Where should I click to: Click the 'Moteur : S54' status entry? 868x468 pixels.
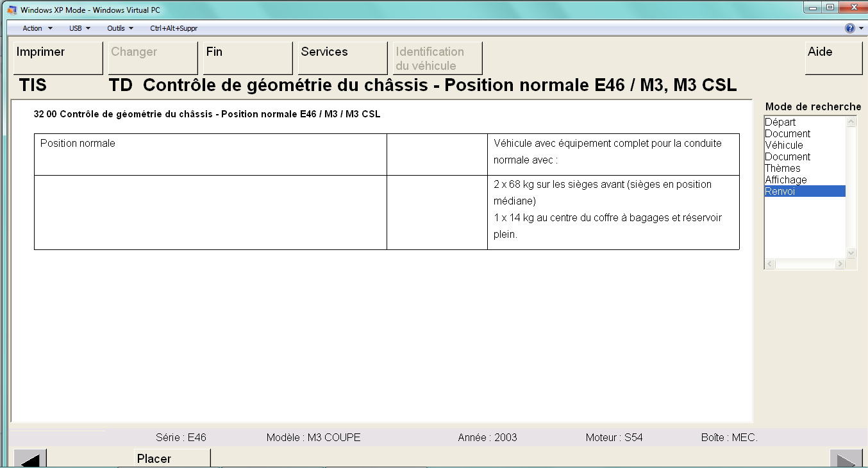pyautogui.click(x=614, y=437)
